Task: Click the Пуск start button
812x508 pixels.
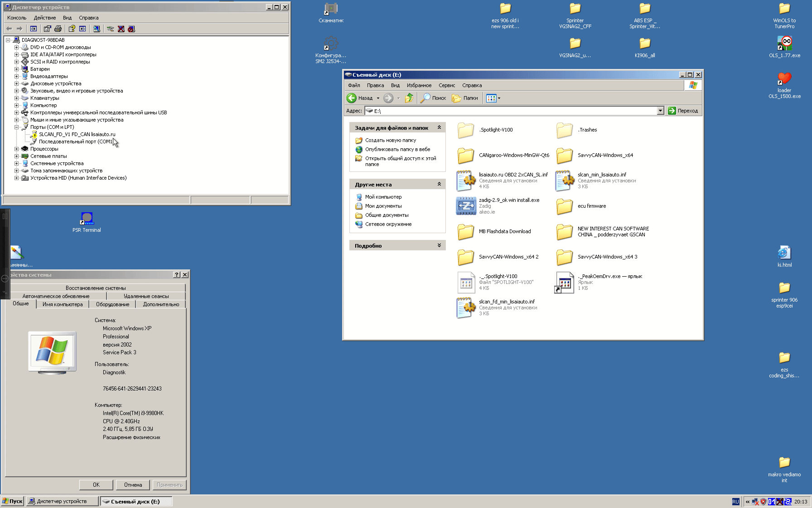Action: click(x=12, y=501)
